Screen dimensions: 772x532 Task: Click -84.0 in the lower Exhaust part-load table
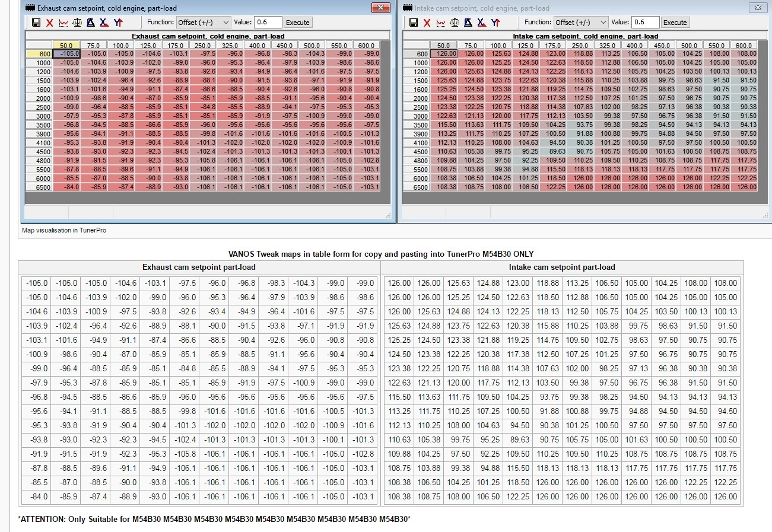(36, 497)
